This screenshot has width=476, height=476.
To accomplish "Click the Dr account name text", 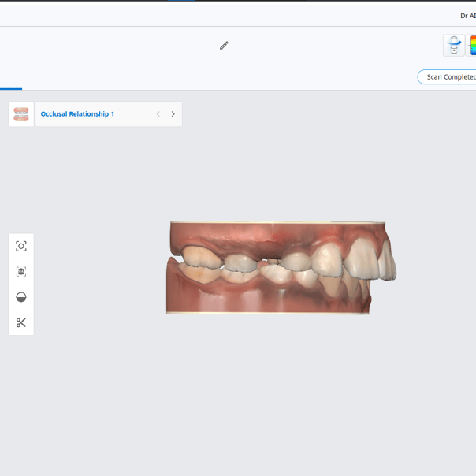I will pyautogui.click(x=468, y=16).
